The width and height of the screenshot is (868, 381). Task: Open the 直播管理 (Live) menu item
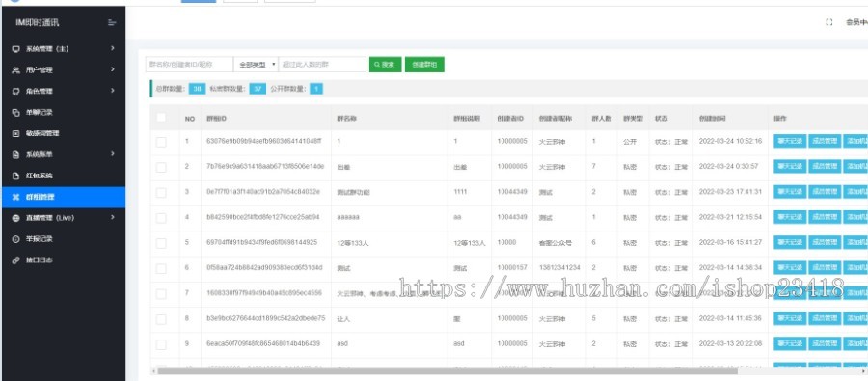point(63,218)
